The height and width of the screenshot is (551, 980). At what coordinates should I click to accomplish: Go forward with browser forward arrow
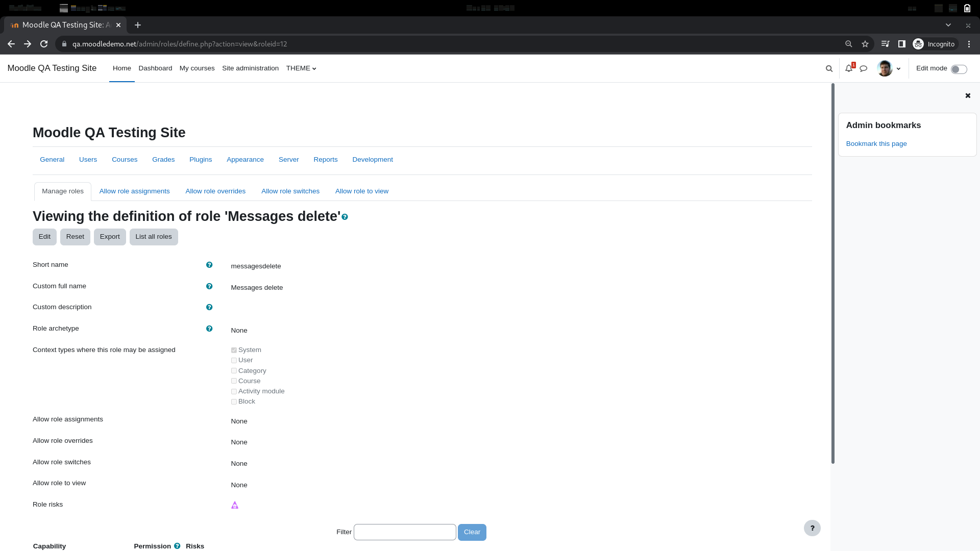(x=28, y=44)
